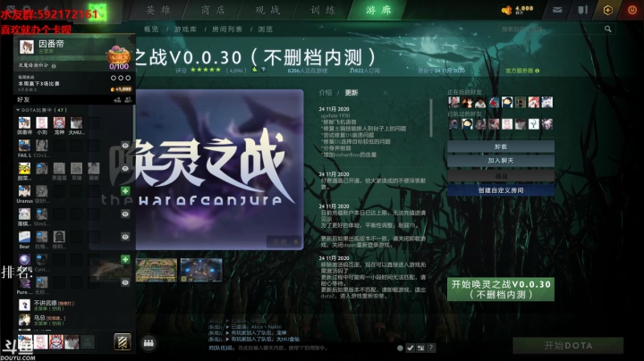
Task: Switch to 更新 updates tab
Action: (352, 93)
